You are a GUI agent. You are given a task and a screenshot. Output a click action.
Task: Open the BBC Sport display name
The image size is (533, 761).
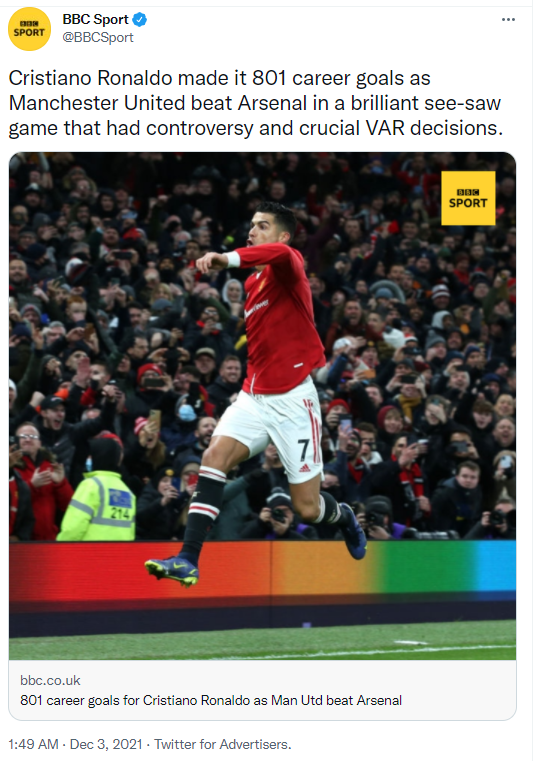pyautogui.click(x=96, y=19)
